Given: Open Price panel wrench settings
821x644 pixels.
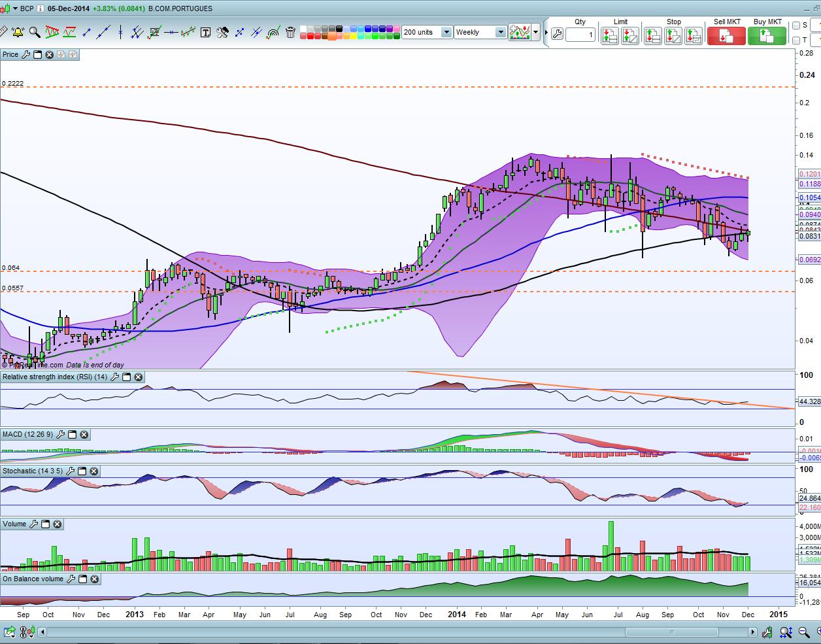Looking at the screenshot, I should click(x=26, y=55).
